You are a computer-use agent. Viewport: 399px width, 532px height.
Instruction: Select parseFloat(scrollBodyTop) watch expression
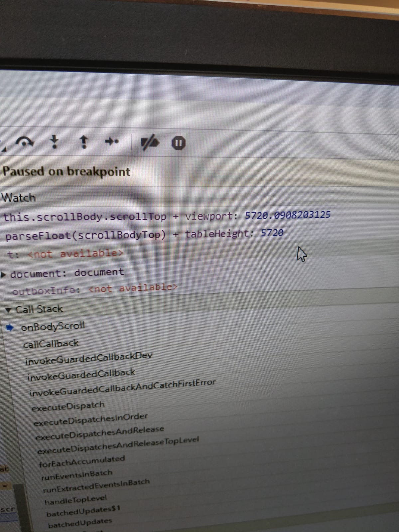(144, 235)
